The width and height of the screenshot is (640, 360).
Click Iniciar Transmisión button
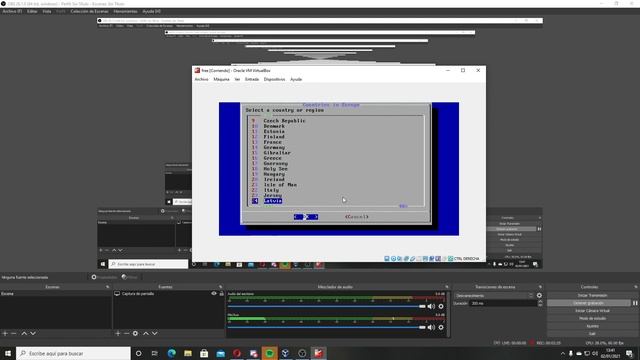pos(592,295)
